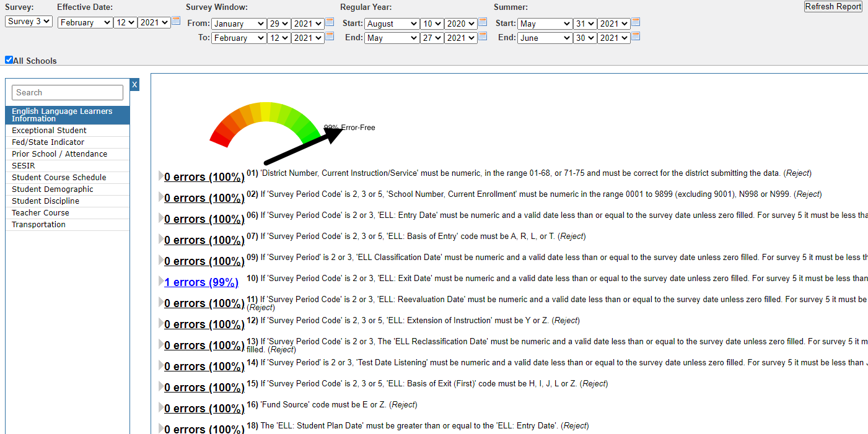The image size is (868, 434).
Task: Select Exceptional Student category
Action: 68,131
